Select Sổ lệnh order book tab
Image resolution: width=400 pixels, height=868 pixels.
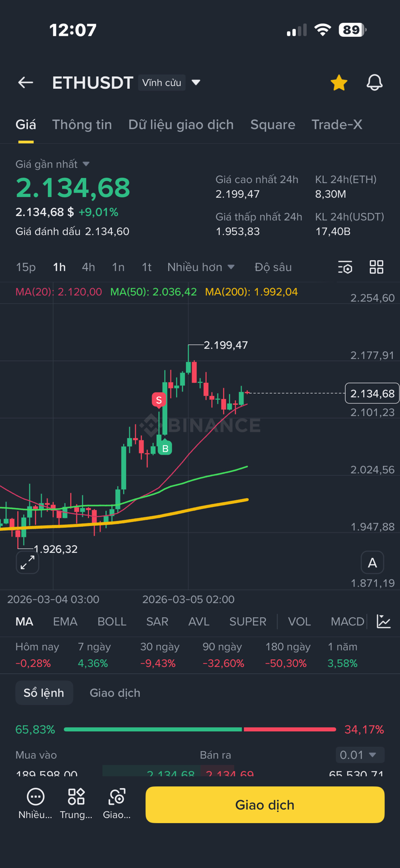click(44, 693)
